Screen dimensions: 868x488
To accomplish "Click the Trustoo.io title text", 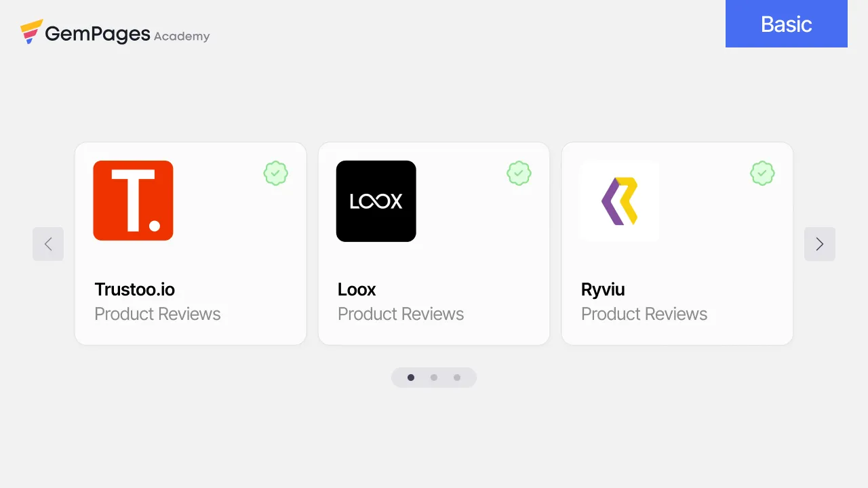I will [x=134, y=289].
